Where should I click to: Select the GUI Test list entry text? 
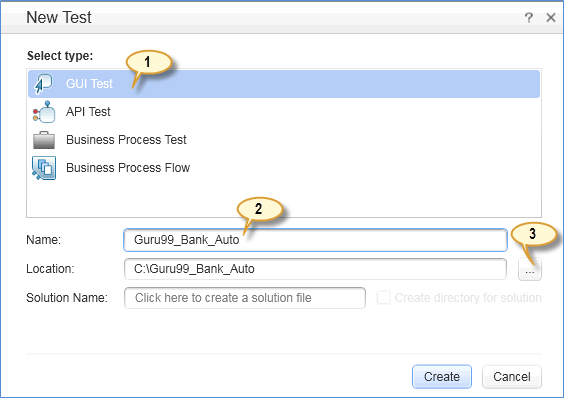89,84
